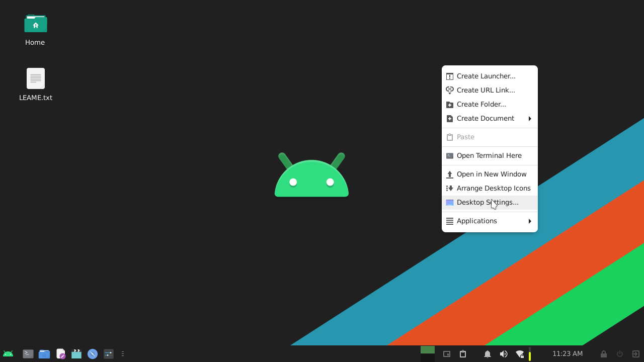This screenshot has height=362, width=644.
Task: Open the settings sliders icon in the panel
Action: click(x=109, y=354)
